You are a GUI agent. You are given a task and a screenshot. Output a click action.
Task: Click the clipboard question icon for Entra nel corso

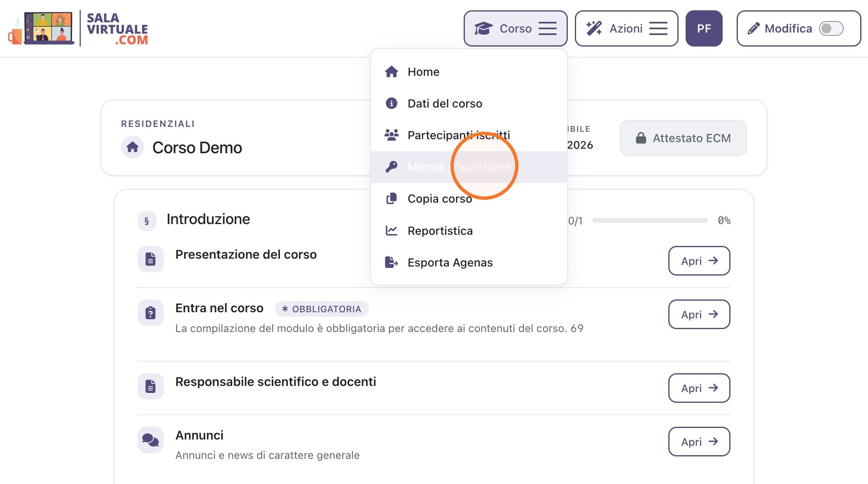tap(151, 313)
